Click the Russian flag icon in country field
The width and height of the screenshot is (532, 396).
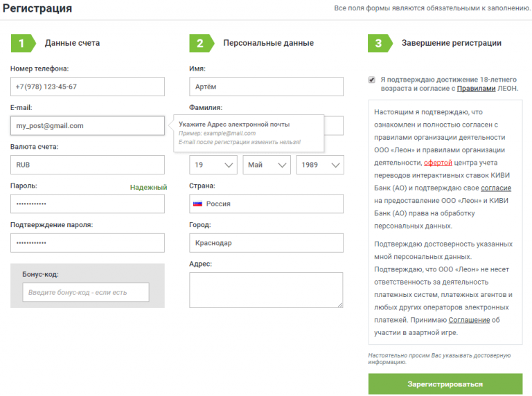[197, 204]
